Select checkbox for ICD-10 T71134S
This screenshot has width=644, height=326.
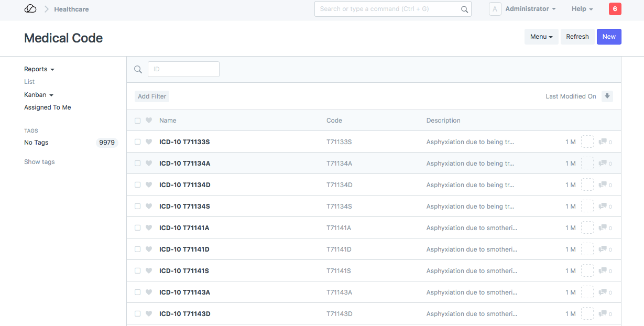click(138, 207)
